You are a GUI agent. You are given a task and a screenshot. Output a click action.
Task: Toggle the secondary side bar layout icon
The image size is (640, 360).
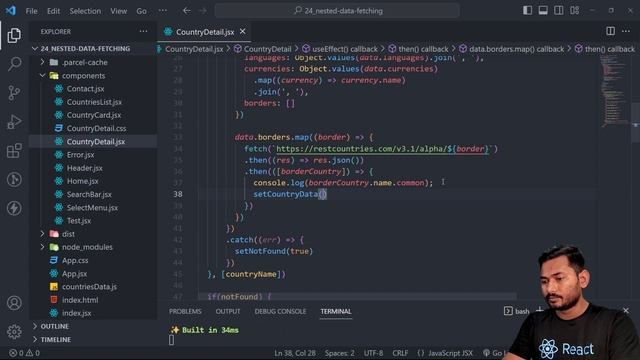pyautogui.click(x=558, y=11)
